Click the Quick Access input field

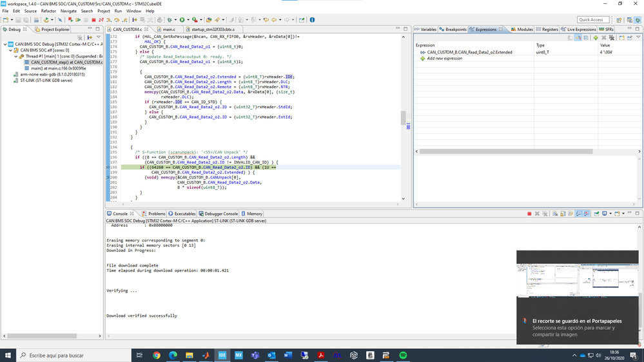pos(592,20)
